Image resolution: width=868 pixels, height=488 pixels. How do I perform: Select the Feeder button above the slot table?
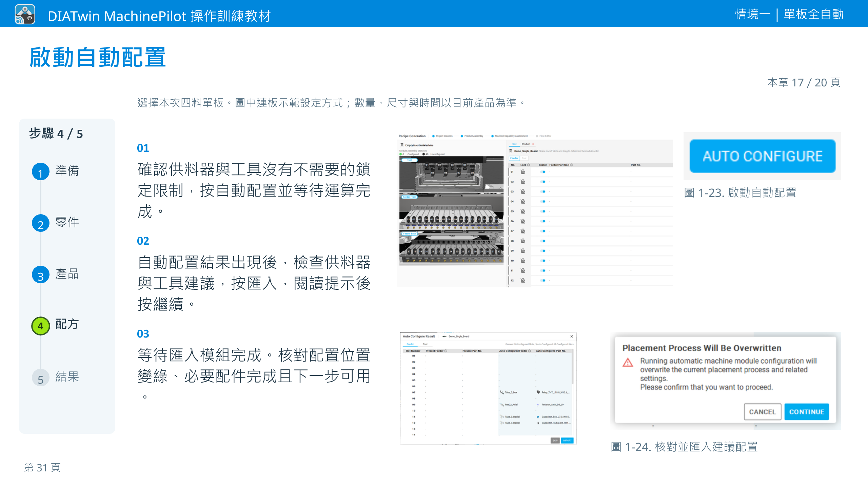click(514, 158)
